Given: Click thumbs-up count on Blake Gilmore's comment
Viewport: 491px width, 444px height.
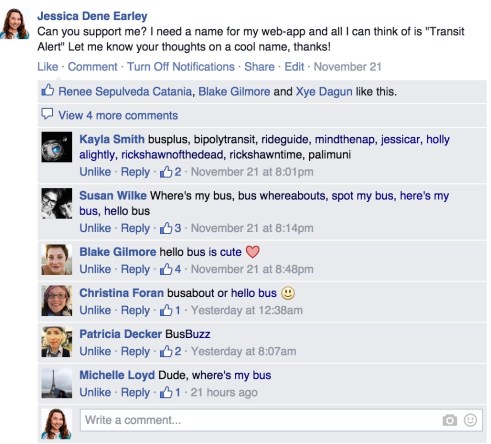Looking at the screenshot, I should (x=170, y=269).
